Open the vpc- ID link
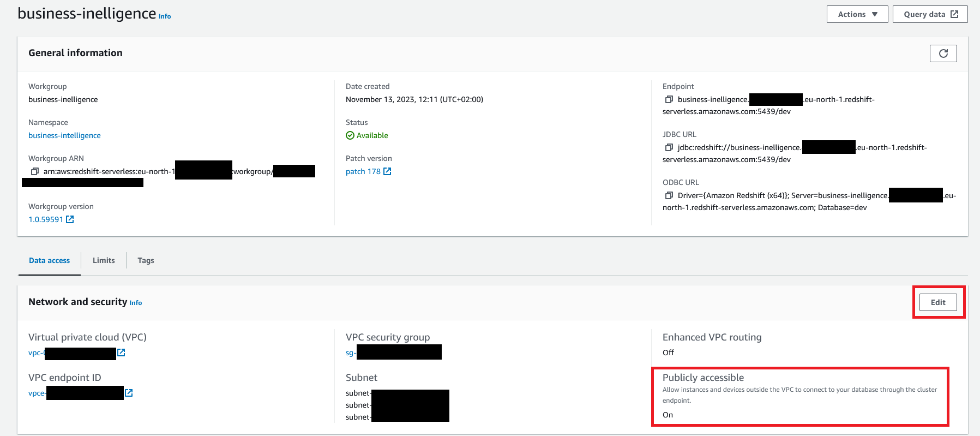Image resolution: width=980 pixels, height=436 pixels. pyautogui.click(x=36, y=353)
